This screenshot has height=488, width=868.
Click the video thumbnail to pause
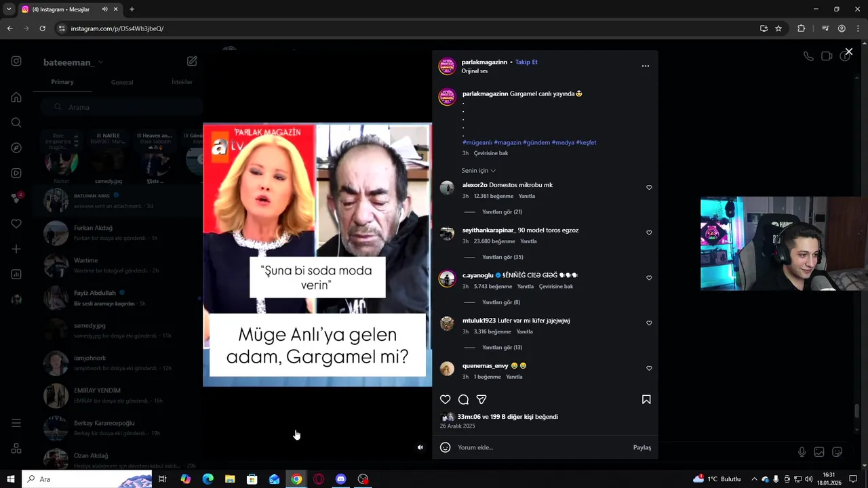tap(317, 255)
